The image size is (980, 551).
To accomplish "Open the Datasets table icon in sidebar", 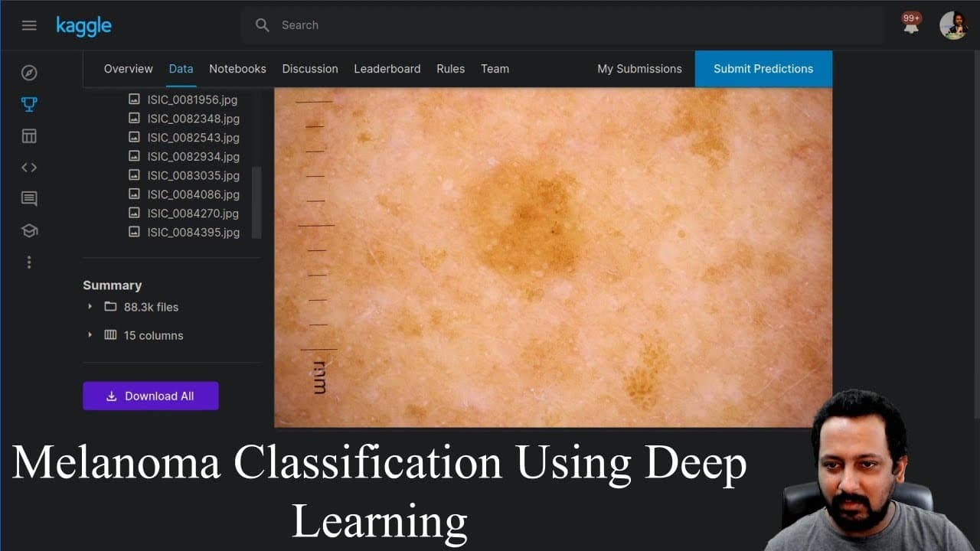I will [x=29, y=136].
